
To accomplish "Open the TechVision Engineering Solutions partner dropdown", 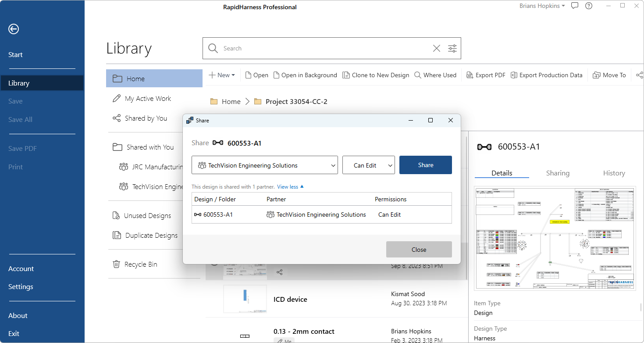I will click(265, 165).
